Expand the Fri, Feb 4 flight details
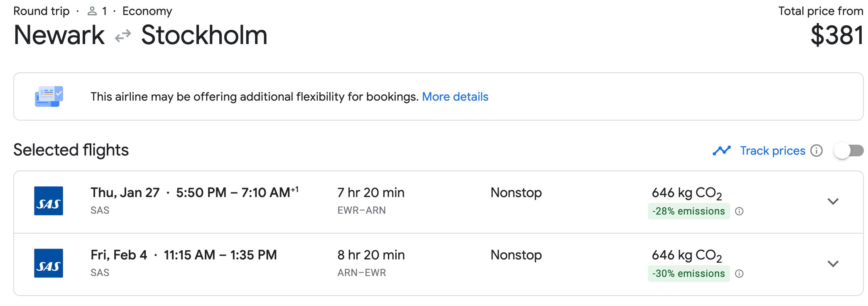The image size is (868, 306). coord(833,264)
